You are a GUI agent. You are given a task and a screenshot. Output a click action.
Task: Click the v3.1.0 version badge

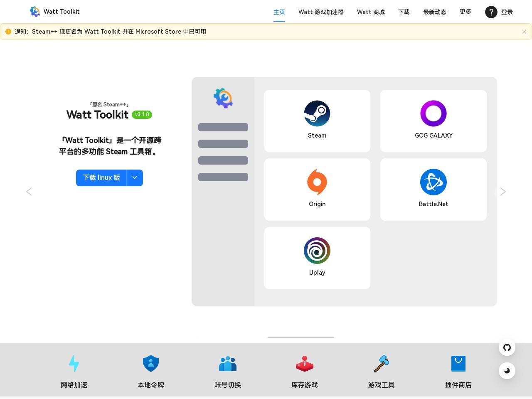(x=142, y=115)
